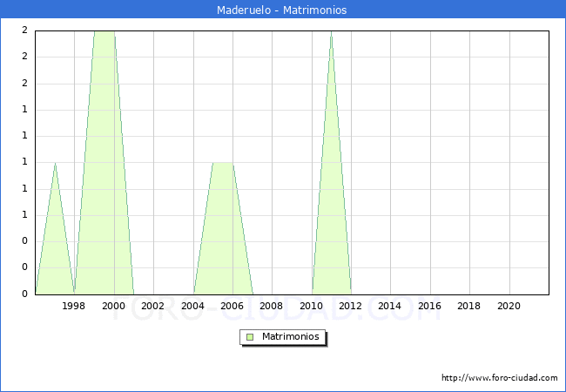This screenshot has height=392, width=566.
Task: Select the 2002 x-axis label
Action: point(152,306)
